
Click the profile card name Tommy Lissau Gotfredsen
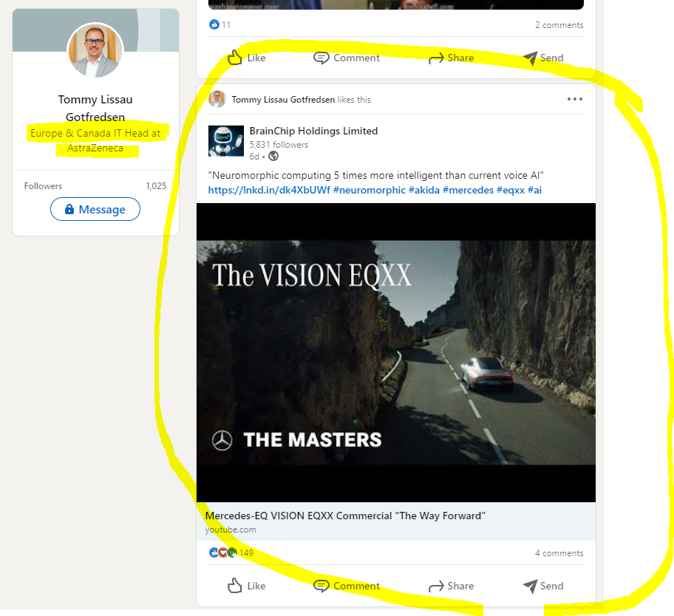click(95, 109)
